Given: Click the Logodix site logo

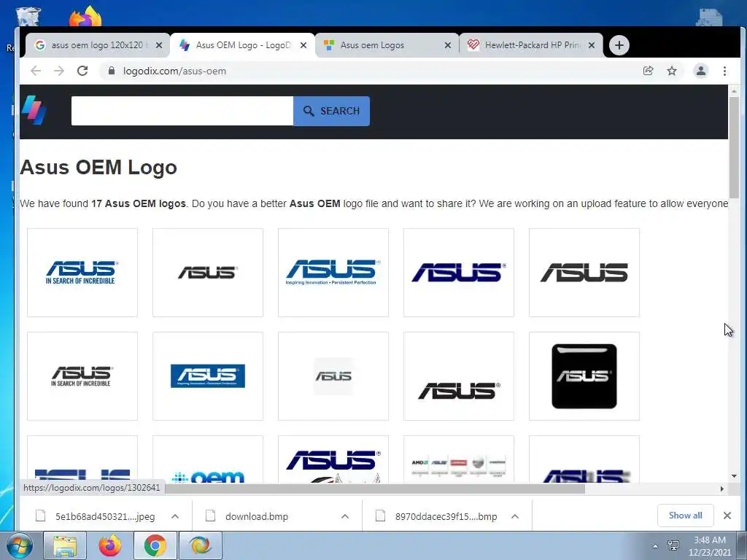Looking at the screenshot, I should [x=34, y=110].
